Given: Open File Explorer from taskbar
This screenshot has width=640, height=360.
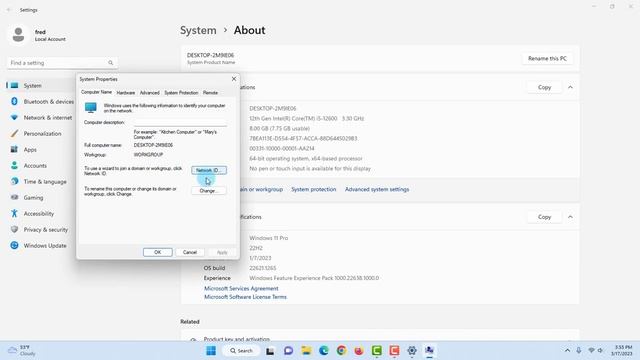Looking at the screenshot, I should (306, 351).
